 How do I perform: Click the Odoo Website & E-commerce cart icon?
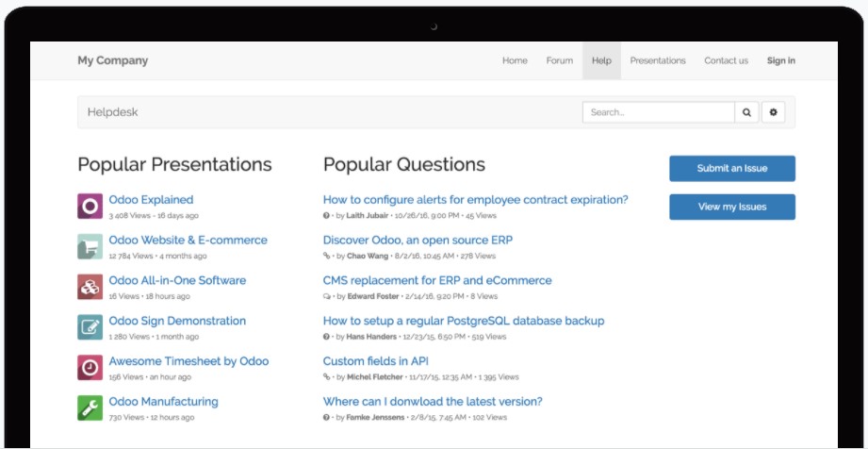coord(90,247)
